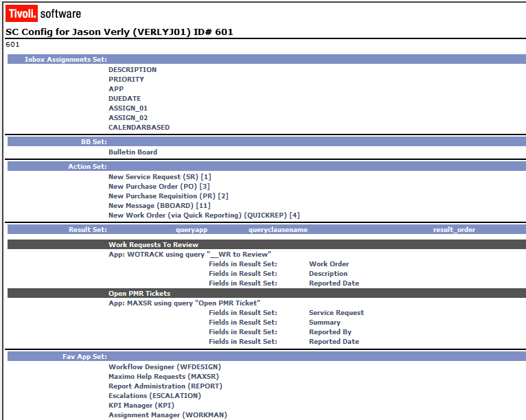Select Reported Date under Open PMR Tickets

[334, 342]
